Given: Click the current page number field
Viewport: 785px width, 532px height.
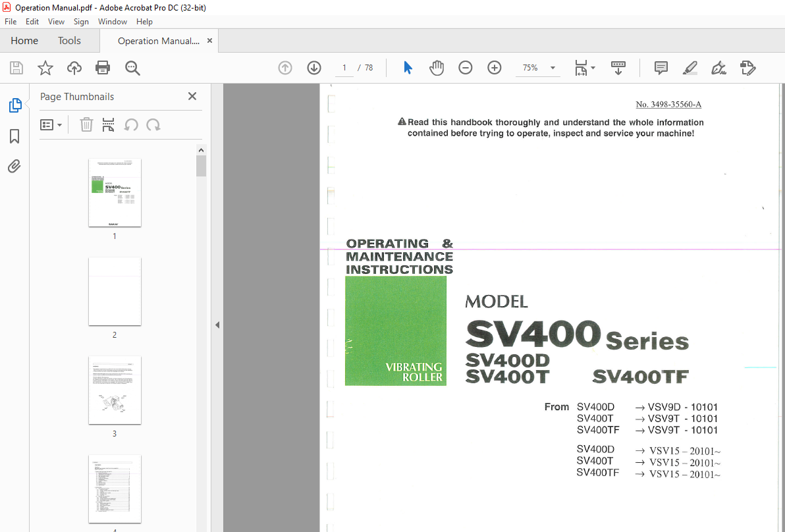Looking at the screenshot, I should (x=344, y=68).
